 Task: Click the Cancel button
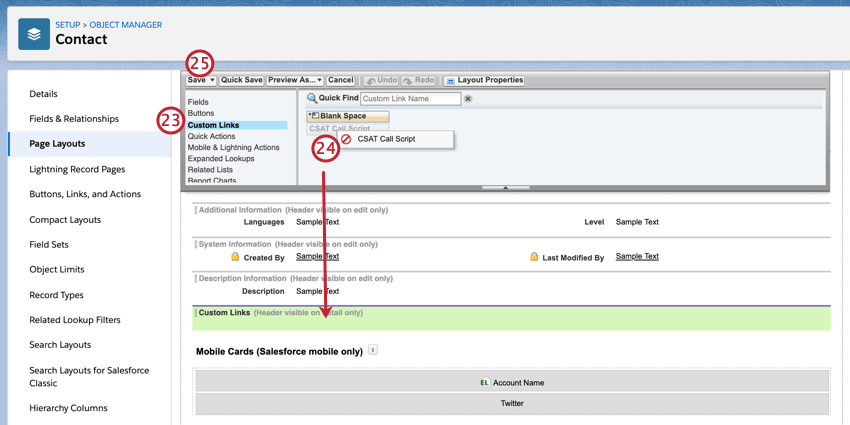pos(340,80)
